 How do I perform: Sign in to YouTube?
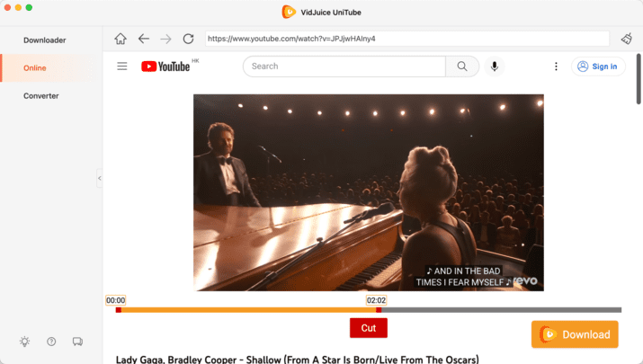598,67
